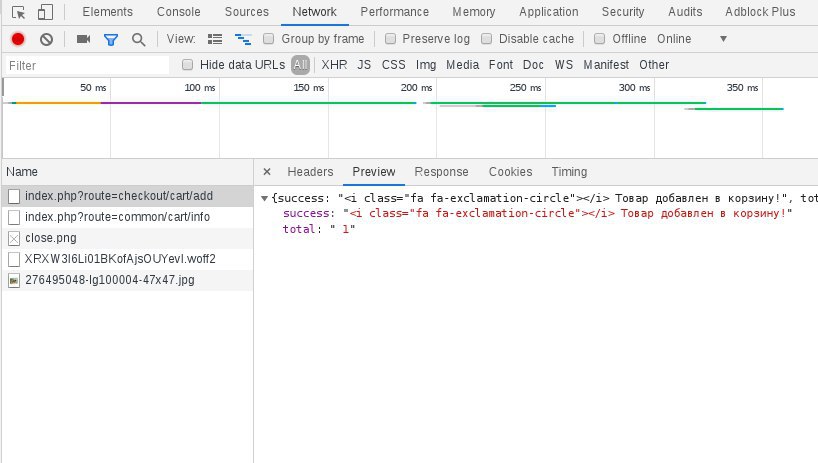View the raw Response tab
818x463 pixels.
tap(441, 172)
